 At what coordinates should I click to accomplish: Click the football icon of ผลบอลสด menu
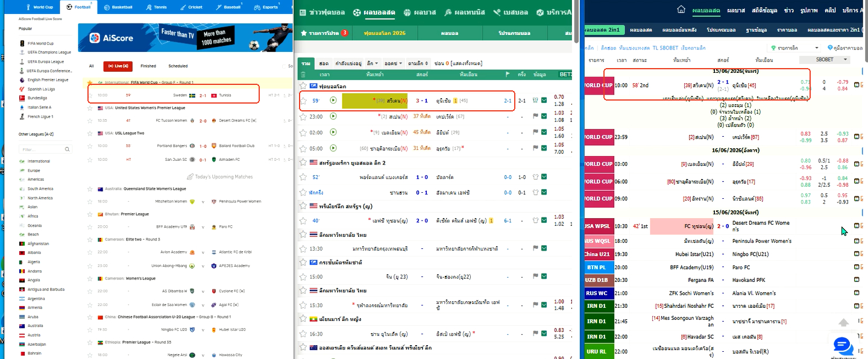[x=357, y=12]
